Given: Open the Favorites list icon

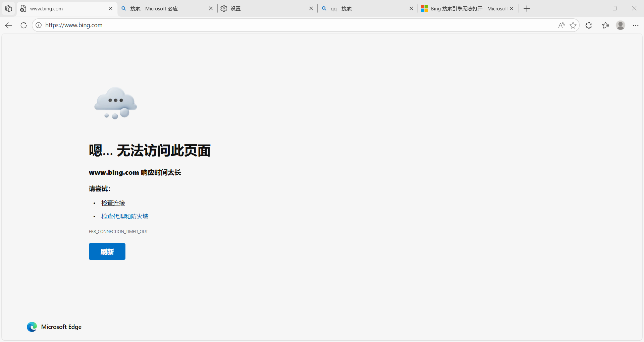Looking at the screenshot, I should 605,25.
